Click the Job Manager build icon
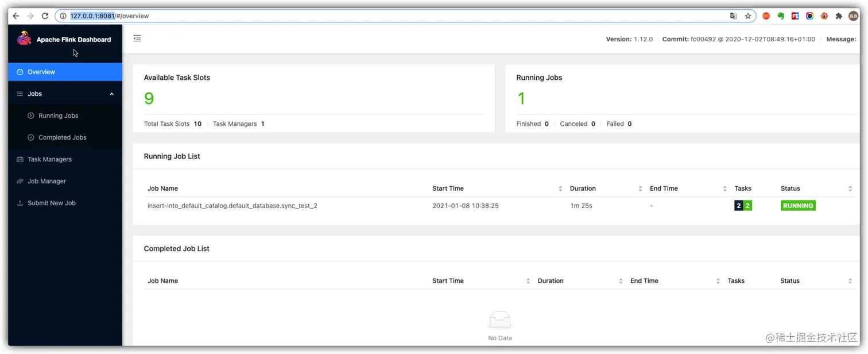The width and height of the screenshot is (868, 354). click(20, 181)
